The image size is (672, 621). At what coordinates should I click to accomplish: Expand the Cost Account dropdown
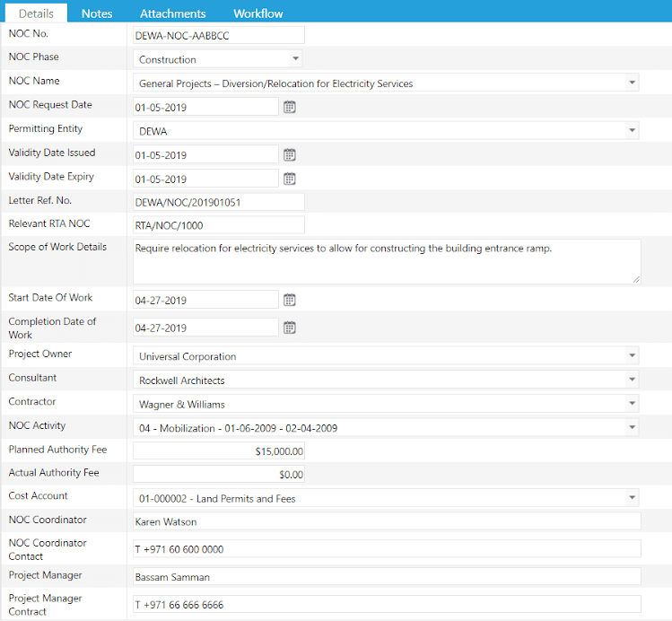coord(632,497)
